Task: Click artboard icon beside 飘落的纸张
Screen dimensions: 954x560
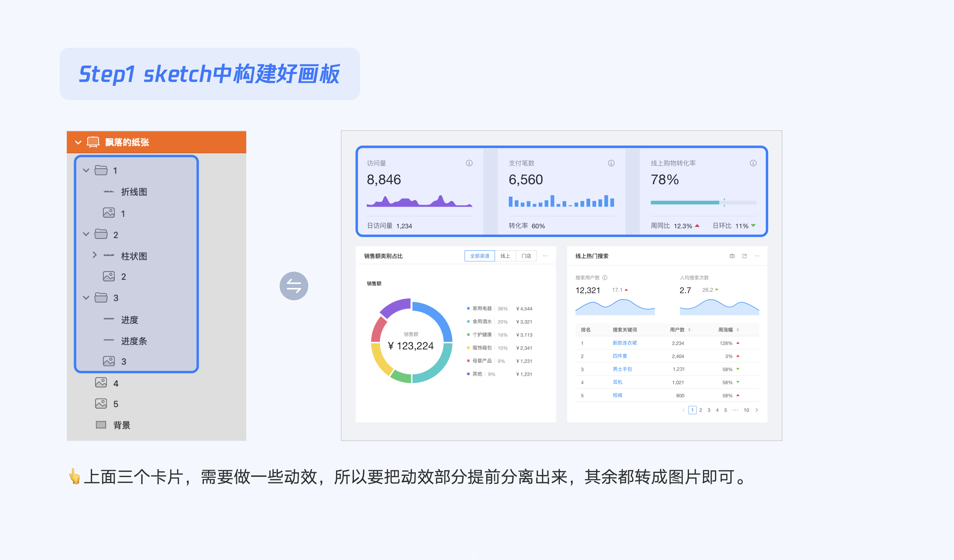Action: [93, 142]
